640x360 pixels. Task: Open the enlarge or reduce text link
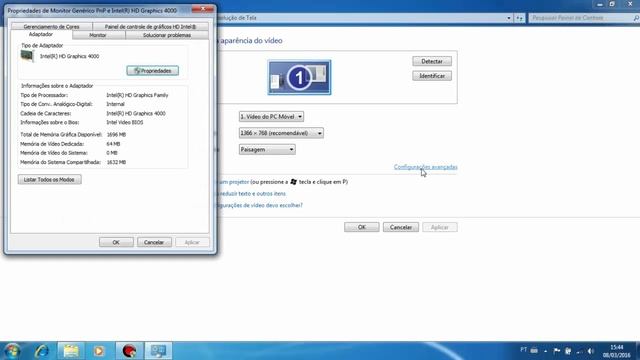(x=252, y=194)
